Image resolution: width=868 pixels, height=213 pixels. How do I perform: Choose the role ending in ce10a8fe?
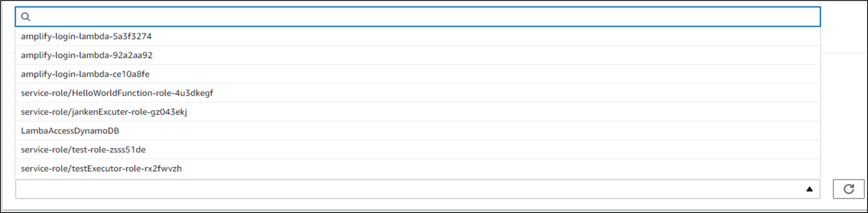click(x=85, y=74)
